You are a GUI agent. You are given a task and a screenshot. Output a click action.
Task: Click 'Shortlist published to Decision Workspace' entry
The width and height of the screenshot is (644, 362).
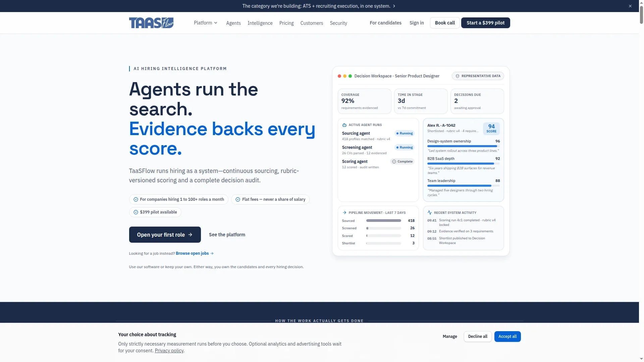(464, 241)
